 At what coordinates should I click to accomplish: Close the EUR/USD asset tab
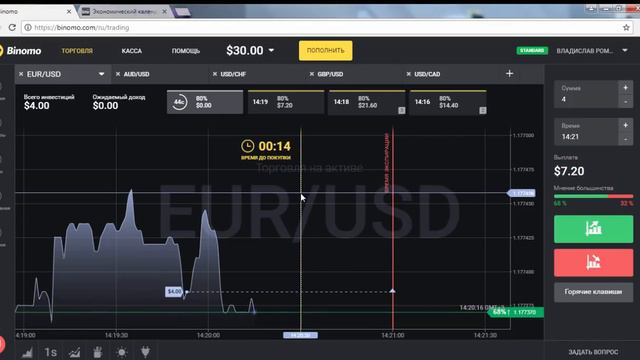tap(21, 74)
